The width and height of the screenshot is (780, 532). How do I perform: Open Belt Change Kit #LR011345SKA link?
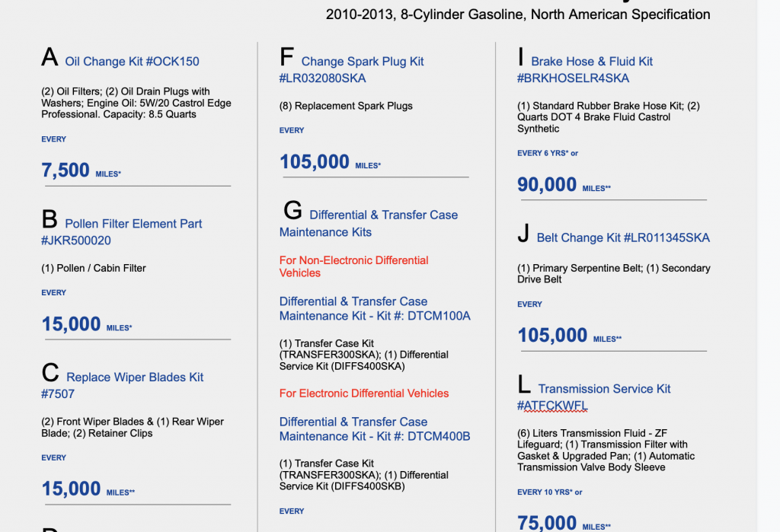[x=623, y=237]
